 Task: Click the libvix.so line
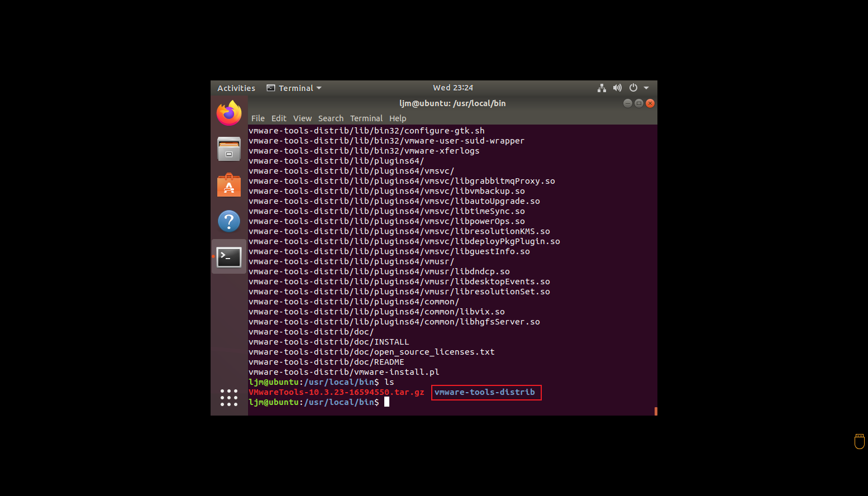coord(376,312)
